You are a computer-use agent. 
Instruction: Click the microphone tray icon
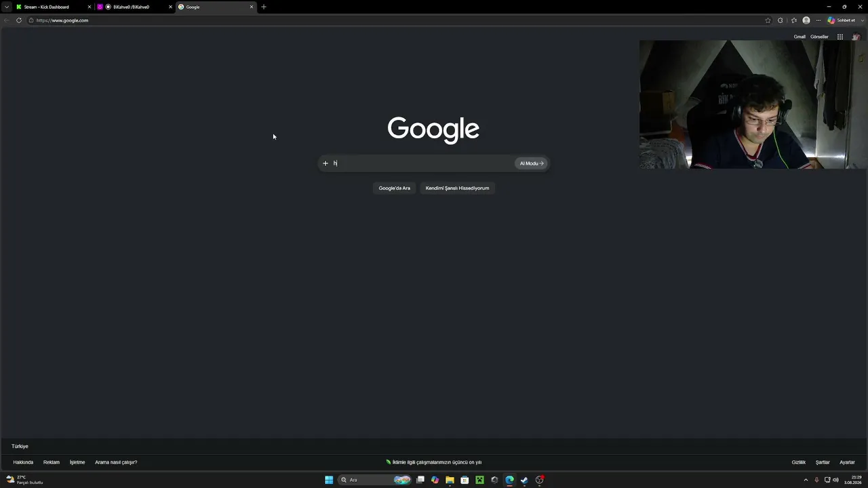816,480
